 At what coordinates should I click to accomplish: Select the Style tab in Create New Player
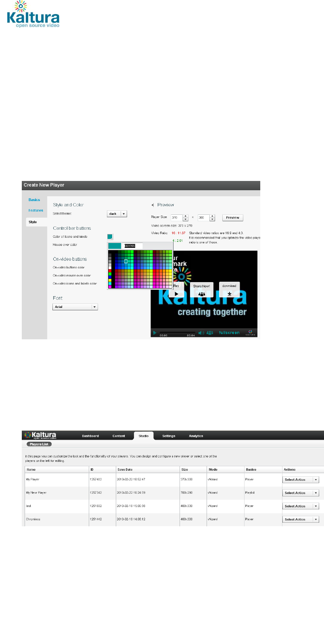pyautogui.click(x=36, y=222)
